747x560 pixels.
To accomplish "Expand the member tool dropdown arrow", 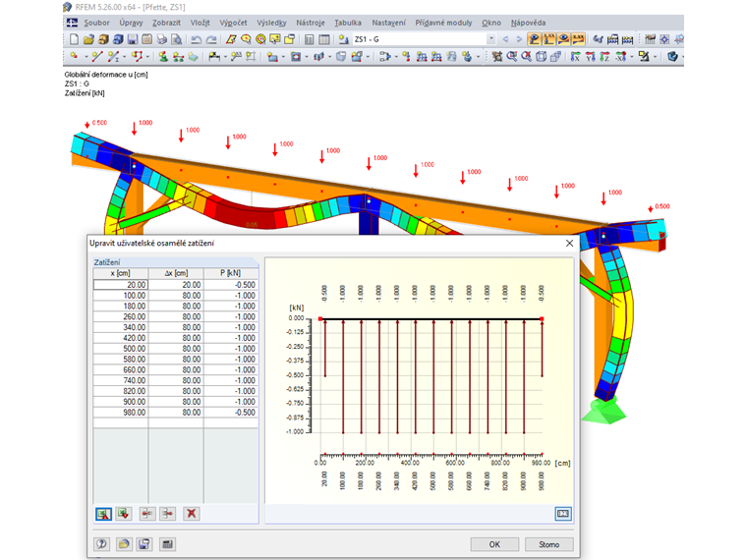I will pos(125,57).
